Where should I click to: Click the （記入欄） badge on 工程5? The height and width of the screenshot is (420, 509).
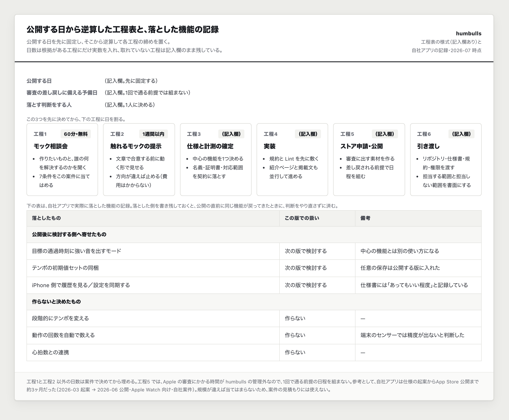(385, 134)
